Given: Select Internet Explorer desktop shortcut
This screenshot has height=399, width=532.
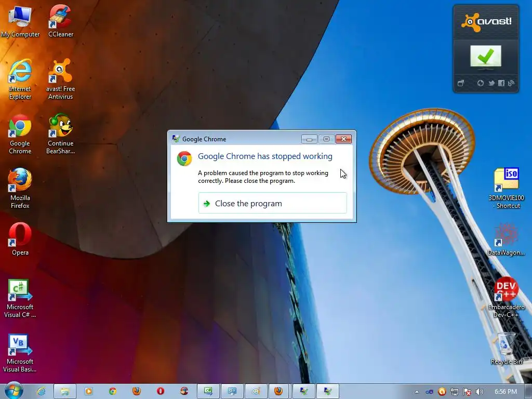Looking at the screenshot, I should (x=20, y=79).
